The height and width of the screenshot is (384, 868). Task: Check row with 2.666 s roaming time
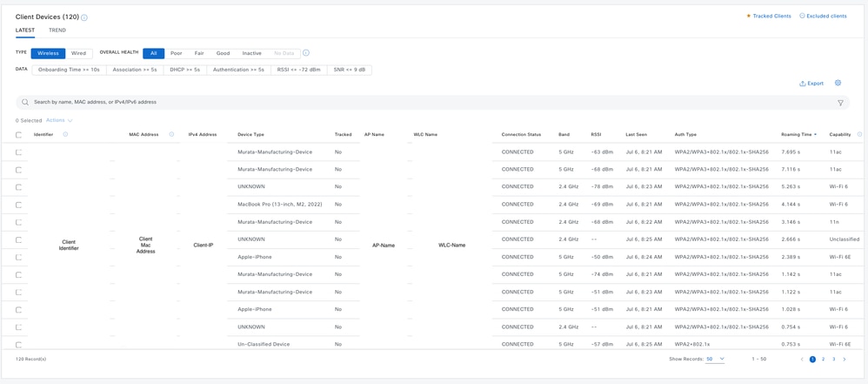tap(19, 239)
